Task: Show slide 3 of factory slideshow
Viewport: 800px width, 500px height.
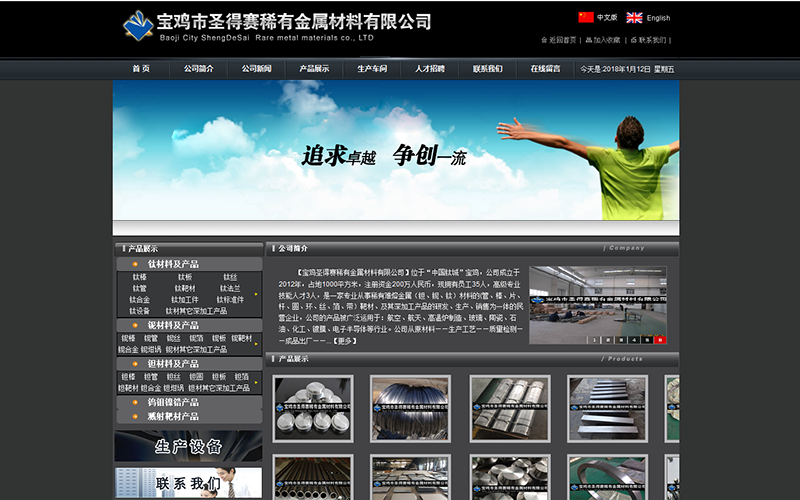Action: point(620,340)
